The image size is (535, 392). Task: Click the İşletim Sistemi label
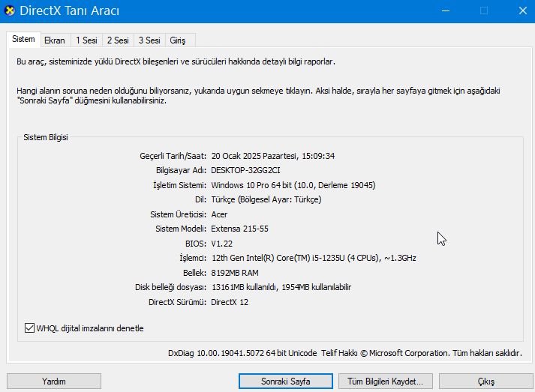click(x=180, y=185)
